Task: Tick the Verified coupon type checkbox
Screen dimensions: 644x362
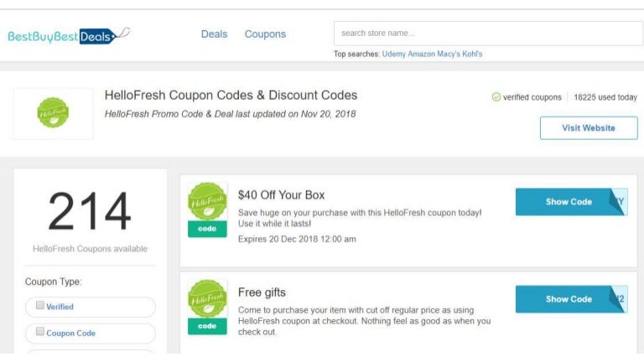Action: [x=40, y=306]
